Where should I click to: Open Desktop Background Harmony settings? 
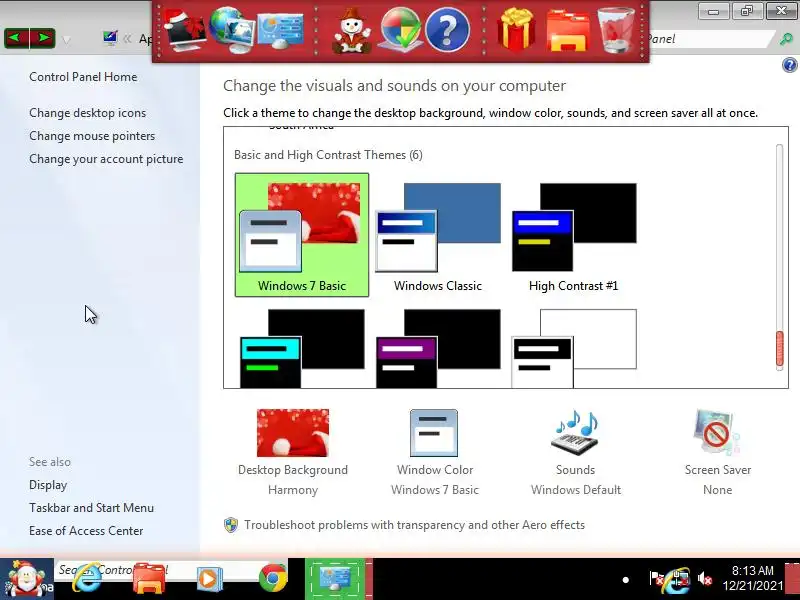[293, 453]
